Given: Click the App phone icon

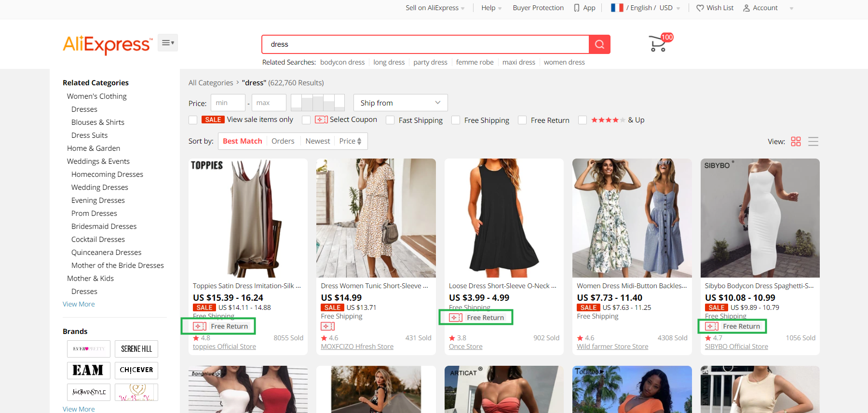Looking at the screenshot, I should click(576, 8).
